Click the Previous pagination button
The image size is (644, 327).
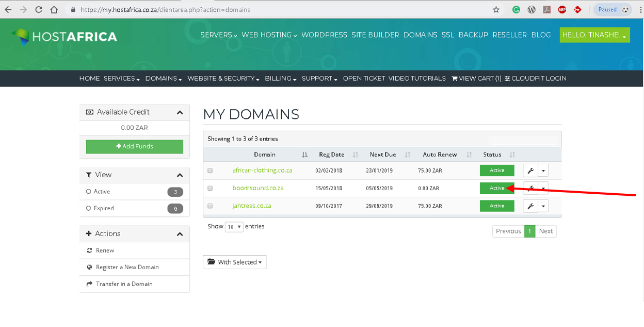(x=508, y=231)
